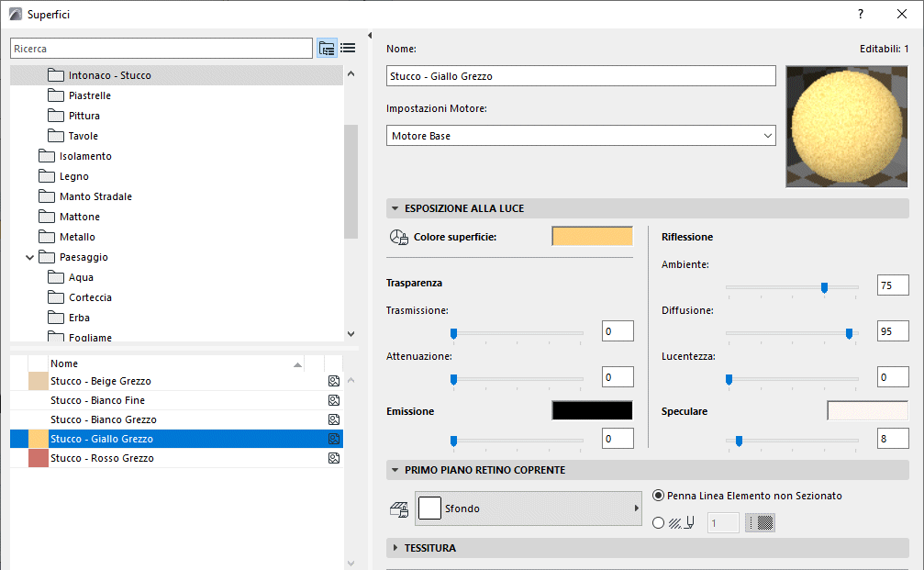
Task: Click the Ricerca search field
Action: [161, 49]
